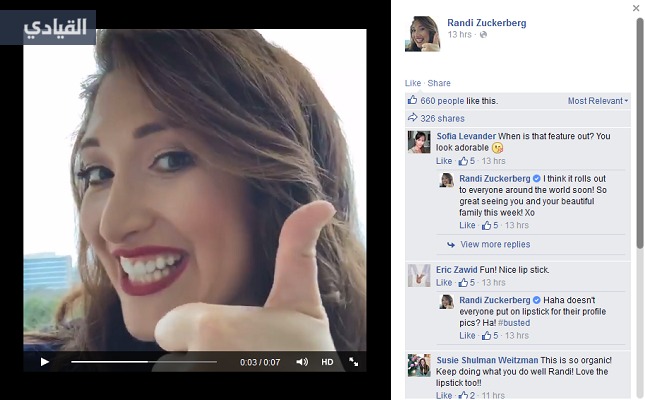
Task: Click the public globe privacy icon
Action: pyautogui.click(x=483, y=35)
